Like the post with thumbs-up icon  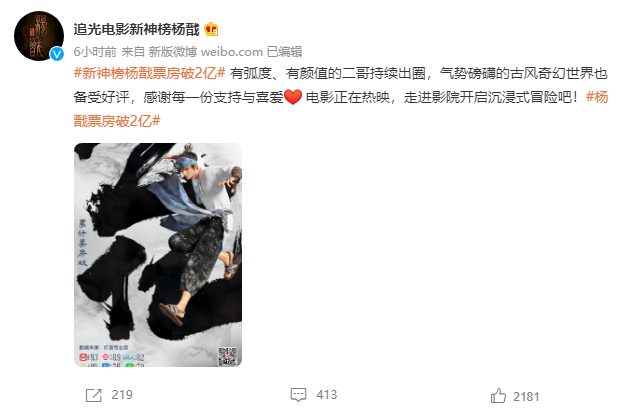pos(498,396)
